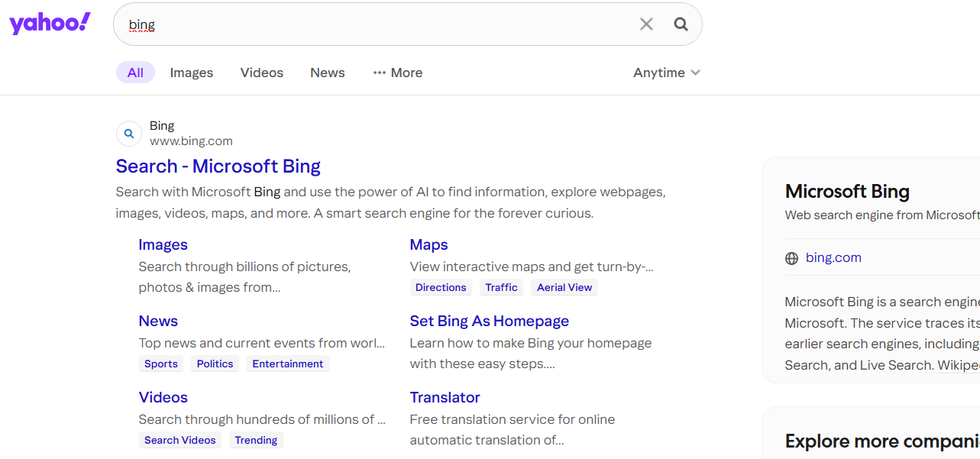Click 'Web search engine from Microsoft' subtitle
The width and height of the screenshot is (980, 459).
(x=882, y=215)
